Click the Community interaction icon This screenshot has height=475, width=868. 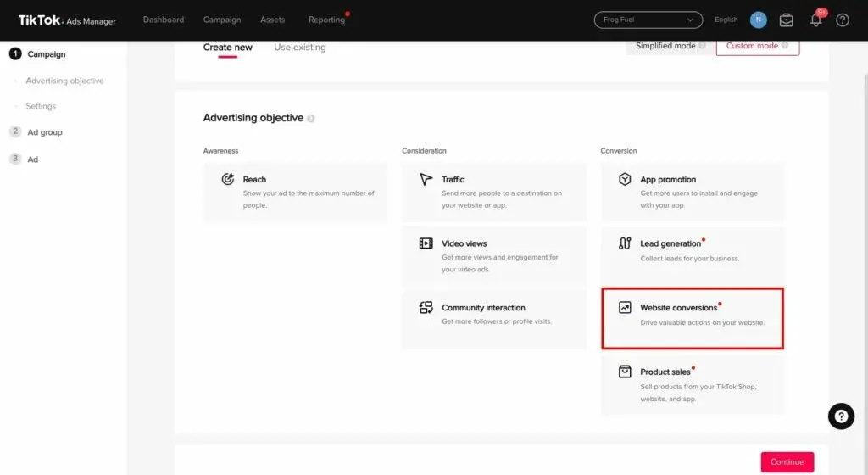coord(426,308)
